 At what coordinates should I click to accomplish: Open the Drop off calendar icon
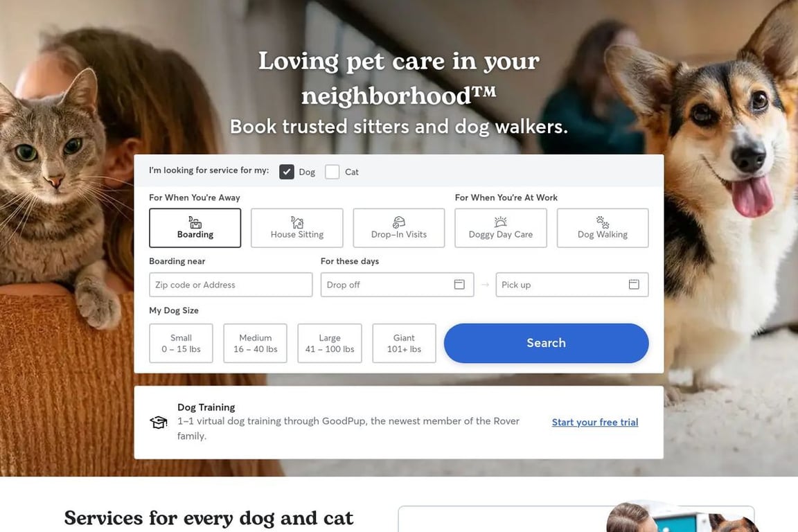click(x=459, y=284)
